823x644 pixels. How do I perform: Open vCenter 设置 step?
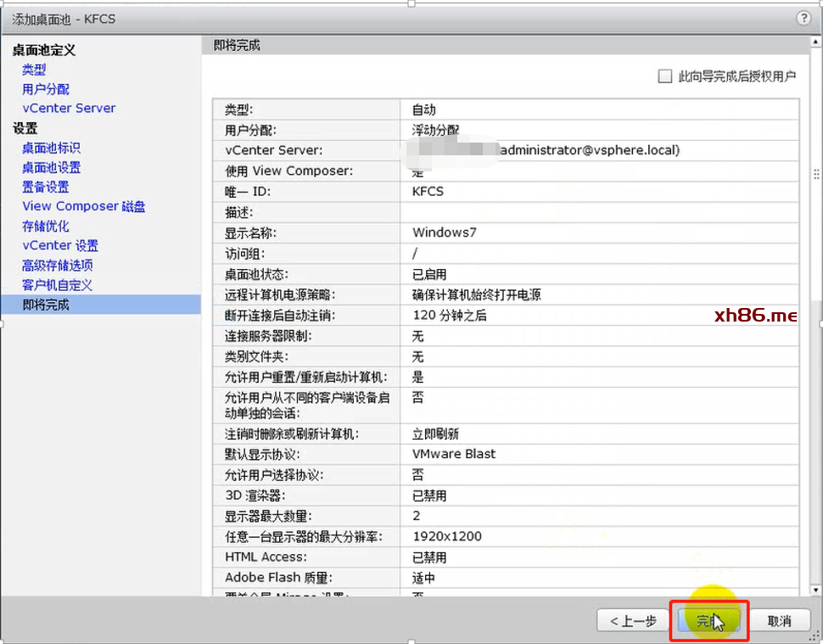60,245
